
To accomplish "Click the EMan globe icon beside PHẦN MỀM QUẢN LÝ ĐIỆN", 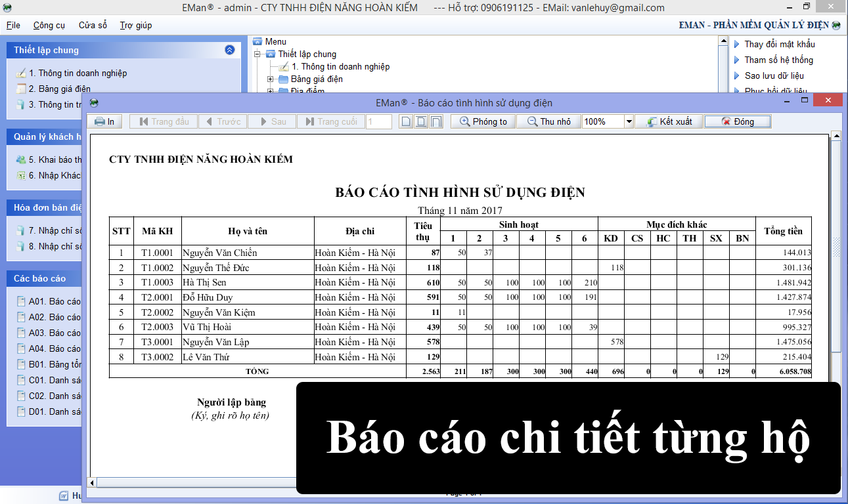I will (x=836, y=26).
